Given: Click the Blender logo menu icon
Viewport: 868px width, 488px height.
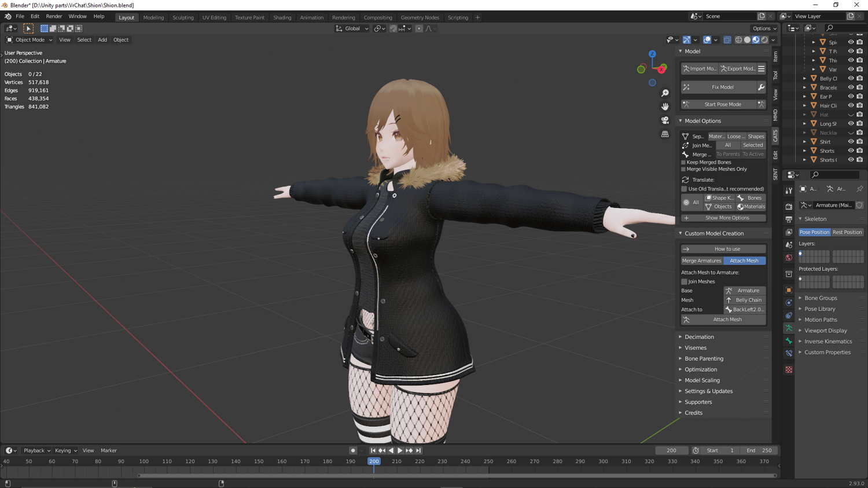Looking at the screenshot, I should tap(8, 17).
